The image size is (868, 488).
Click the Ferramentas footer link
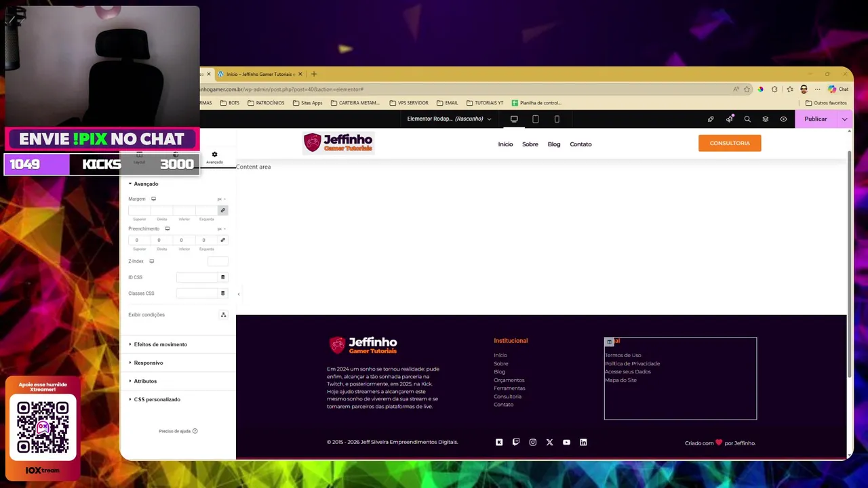pyautogui.click(x=509, y=388)
